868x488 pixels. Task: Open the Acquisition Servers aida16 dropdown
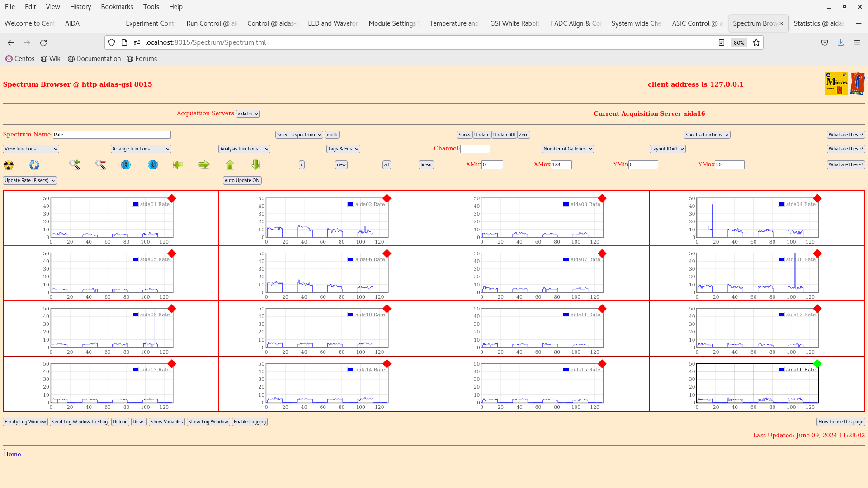click(x=248, y=114)
